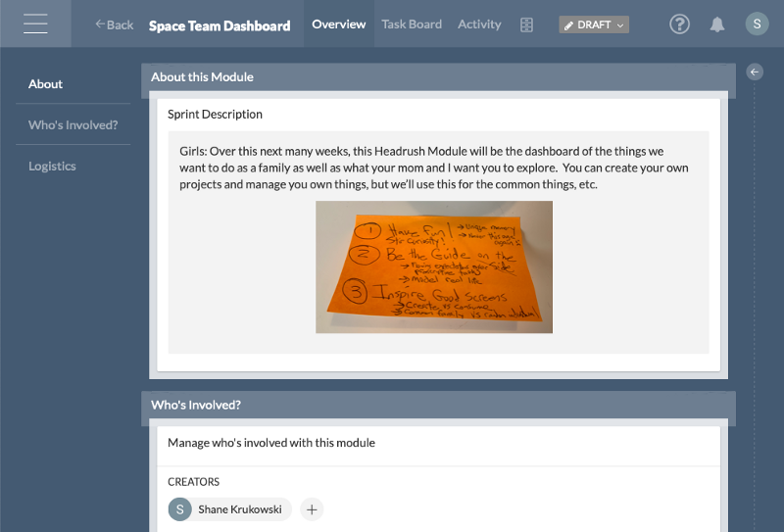784x532 pixels.
Task: Select Logistics in the left sidebar
Action: (52, 167)
